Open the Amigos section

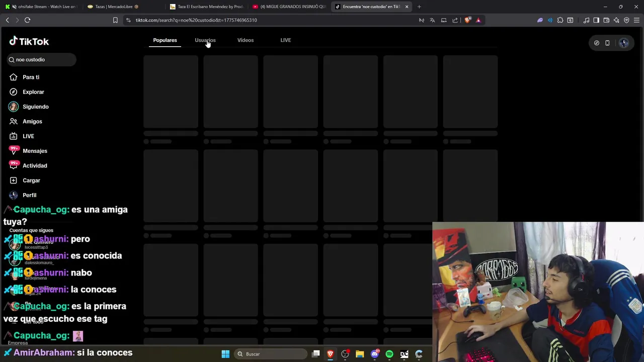pos(26,121)
